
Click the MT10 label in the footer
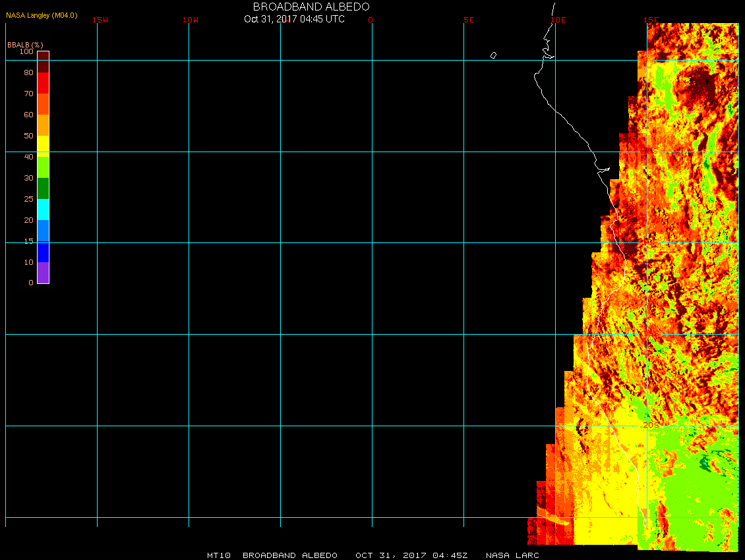(x=218, y=555)
